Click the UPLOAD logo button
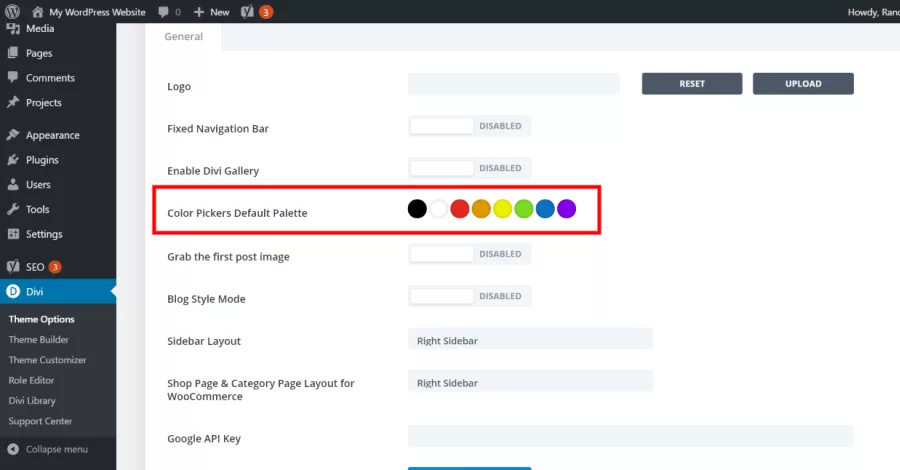 803,84
